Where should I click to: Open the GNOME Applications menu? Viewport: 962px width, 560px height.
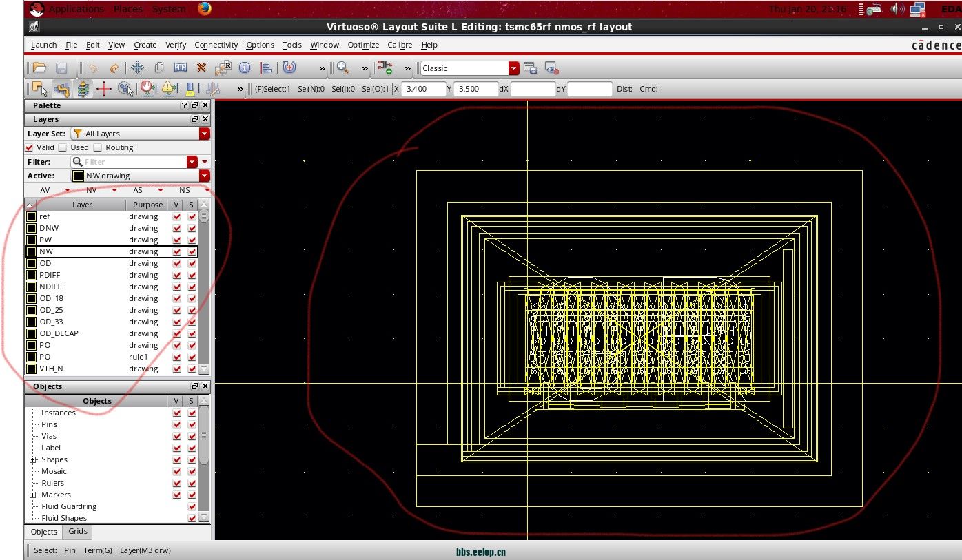click(x=76, y=9)
